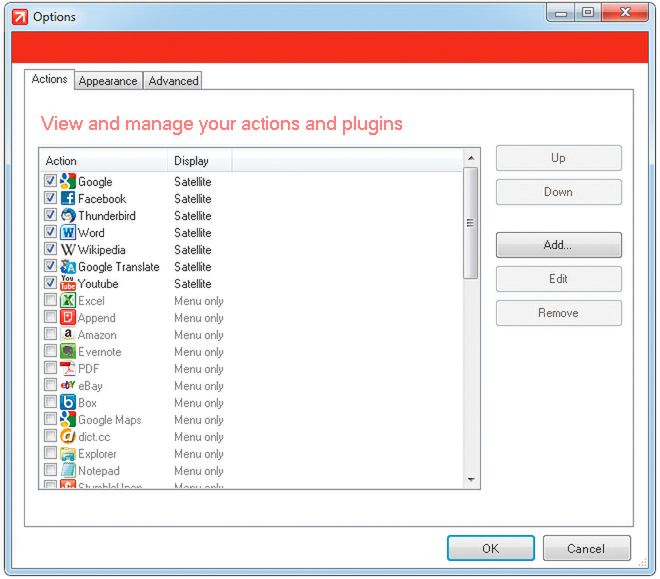Viewport: 660px width, 579px height.
Task: Click the Down button
Action: coord(559,192)
